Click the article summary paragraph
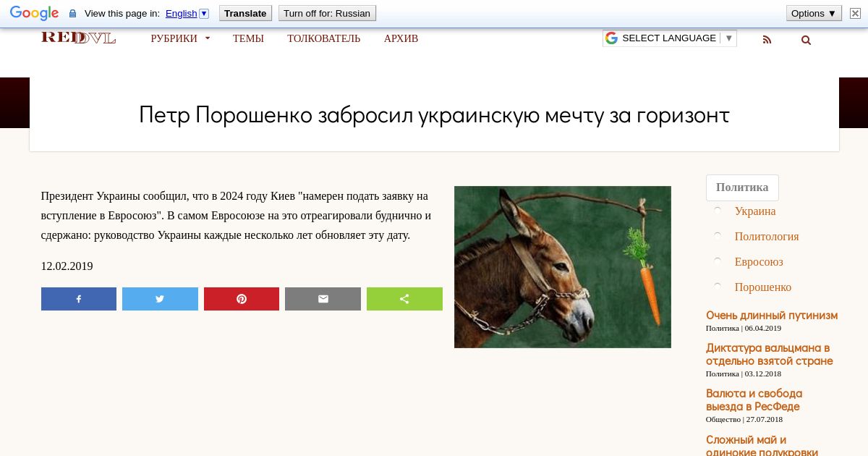This screenshot has height=456, width=868. tap(236, 216)
